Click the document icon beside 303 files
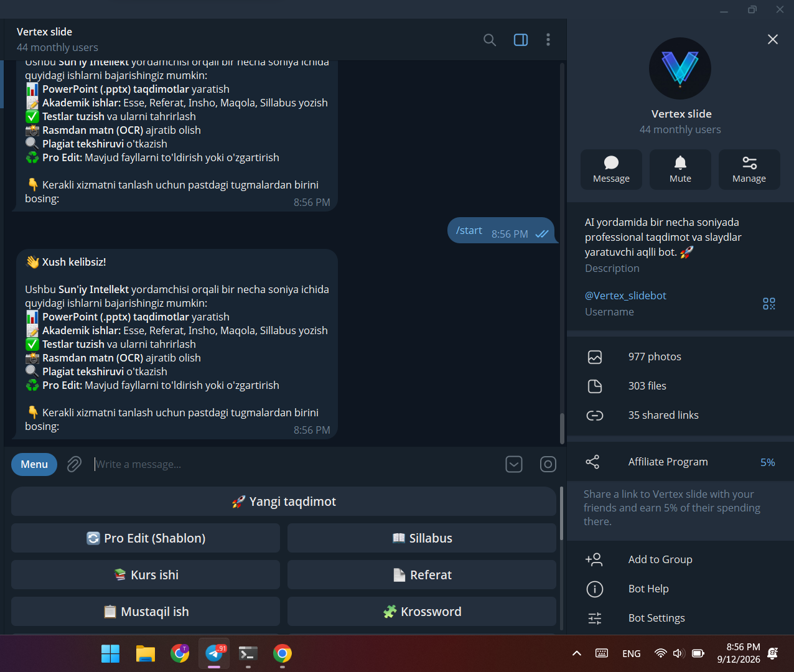 pyautogui.click(x=595, y=386)
